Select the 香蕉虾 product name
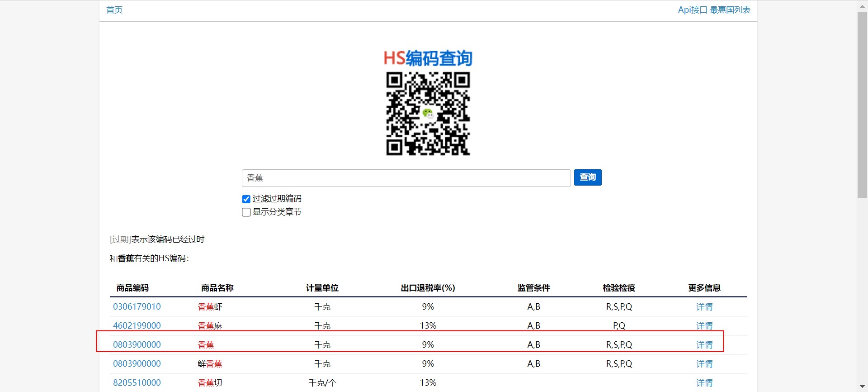Image resolution: width=868 pixels, height=392 pixels. (x=210, y=307)
